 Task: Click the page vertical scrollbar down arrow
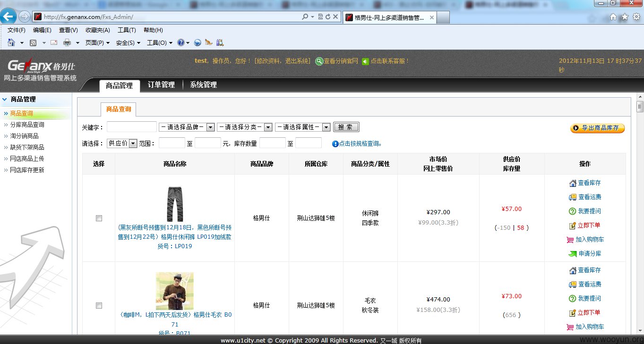pos(640,330)
